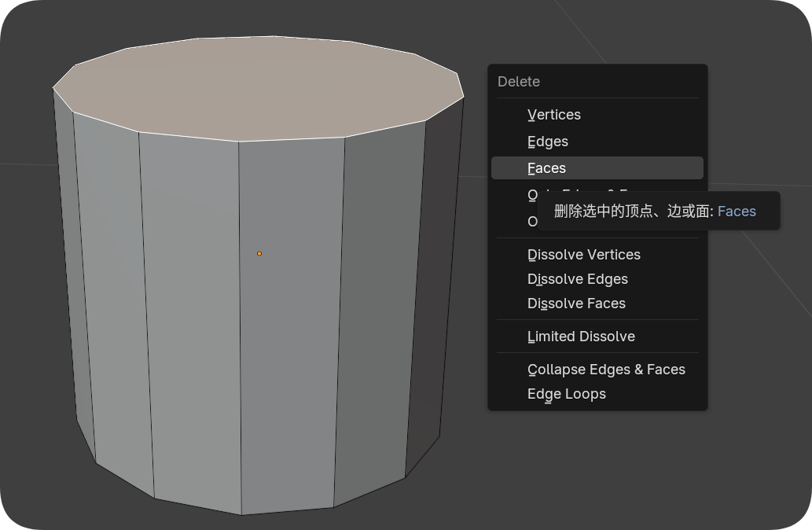Click Dissolve Faces in the menu
This screenshot has width=812, height=530.
[x=576, y=304]
